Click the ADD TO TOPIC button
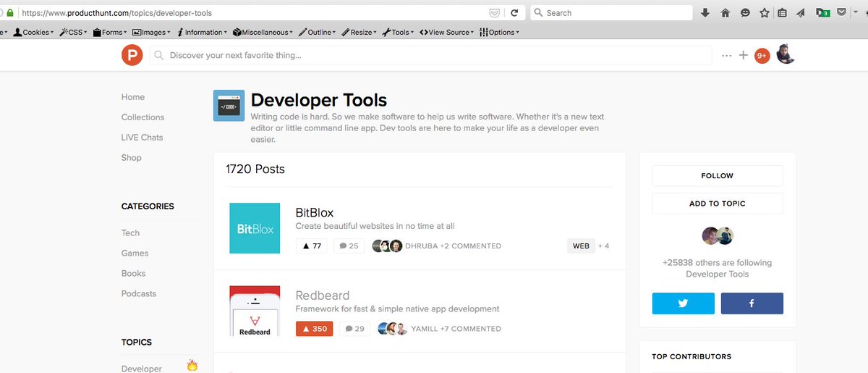The width and height of the screenshot is (868, 373). [718, 204]
